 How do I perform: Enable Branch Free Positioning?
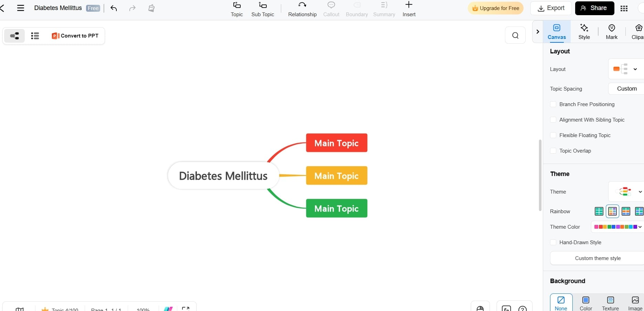click(x=553, y=104)
